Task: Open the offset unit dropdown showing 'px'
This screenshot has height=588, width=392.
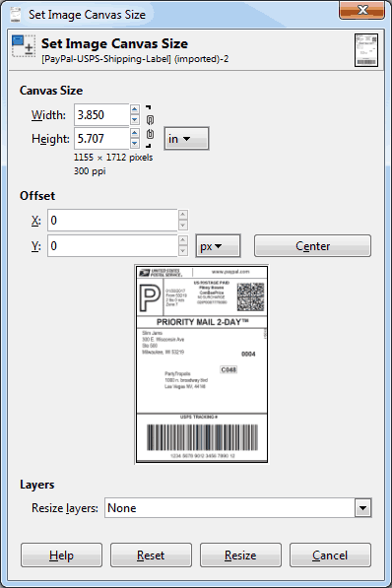Action: tap(218, 246)
